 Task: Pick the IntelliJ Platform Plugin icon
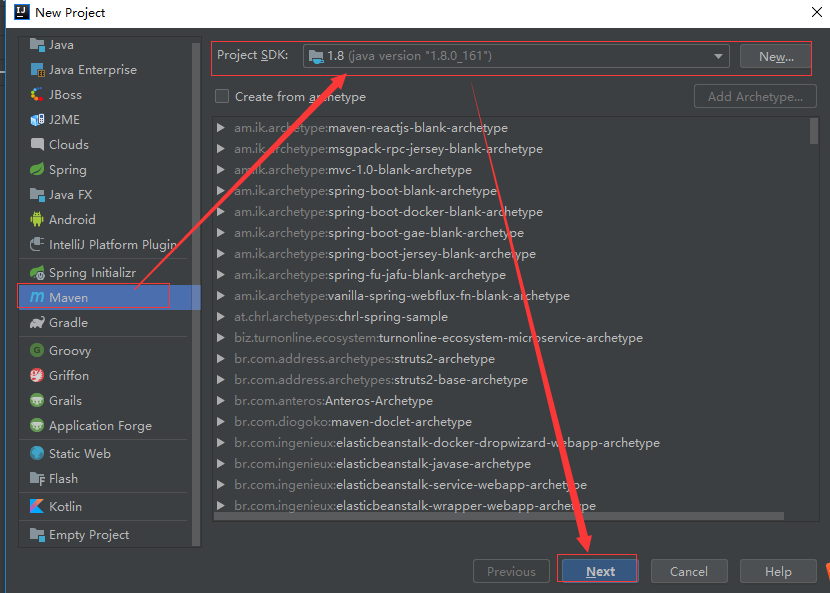tap(37, 245)
